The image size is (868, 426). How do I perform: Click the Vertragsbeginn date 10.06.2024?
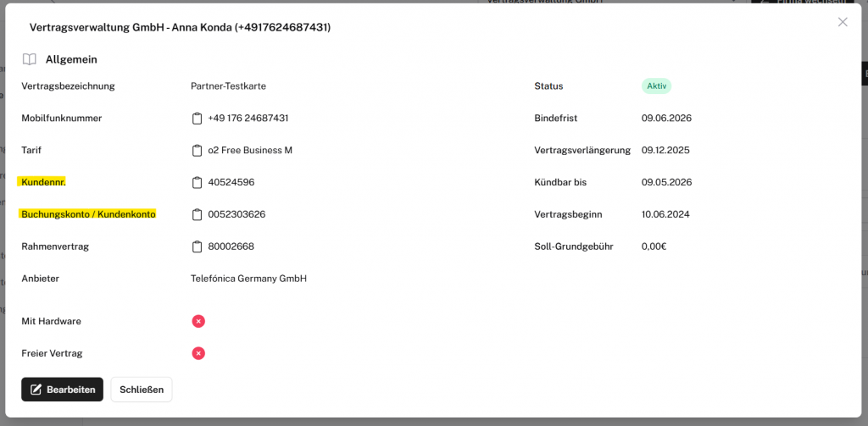(x=665, y=215)
